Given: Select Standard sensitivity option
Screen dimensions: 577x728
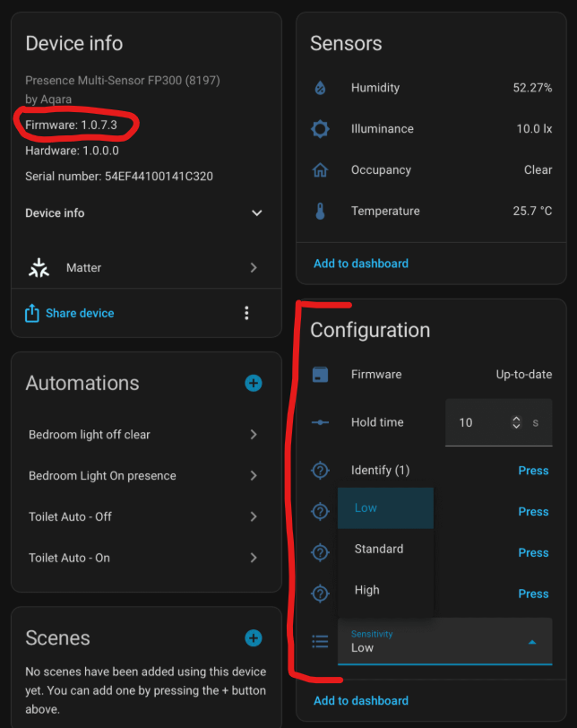Looking at the screenshot, I should (379, 549).
